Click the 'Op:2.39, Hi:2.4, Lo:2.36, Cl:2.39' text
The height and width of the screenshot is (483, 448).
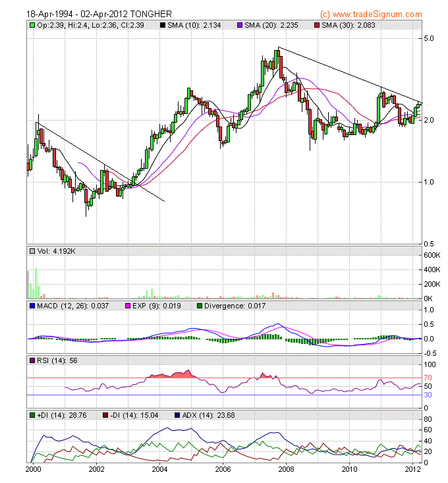click(x=90, y=25)
